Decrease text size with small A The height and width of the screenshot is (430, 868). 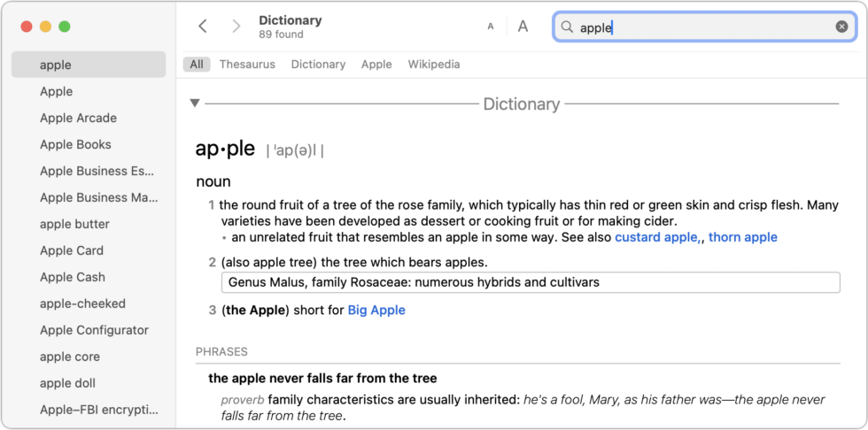[x=490, y=27]
